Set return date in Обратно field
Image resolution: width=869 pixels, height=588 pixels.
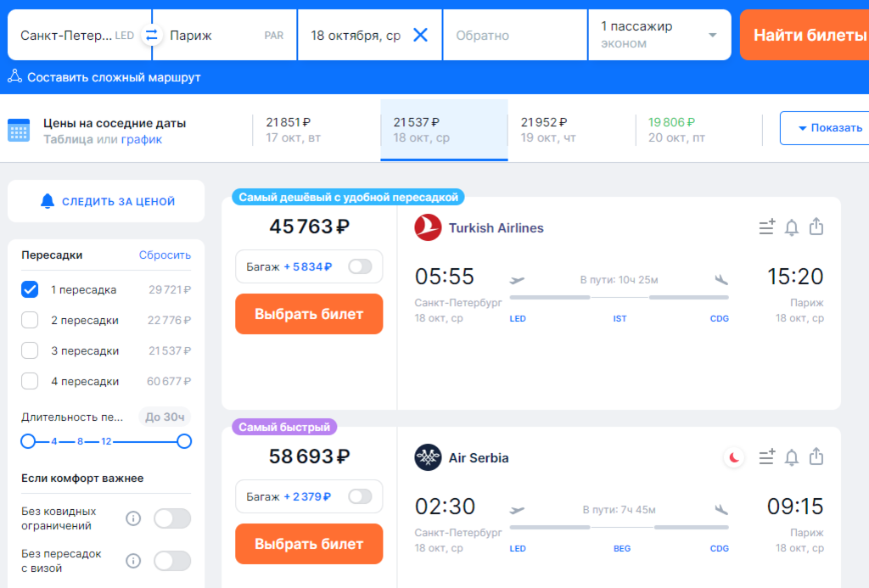[515, 35]
